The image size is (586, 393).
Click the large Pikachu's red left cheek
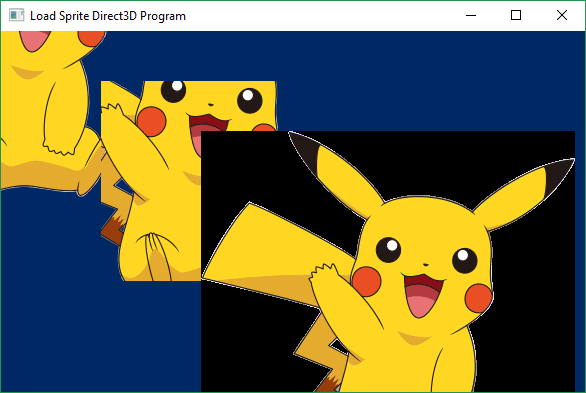pos(367,281)
